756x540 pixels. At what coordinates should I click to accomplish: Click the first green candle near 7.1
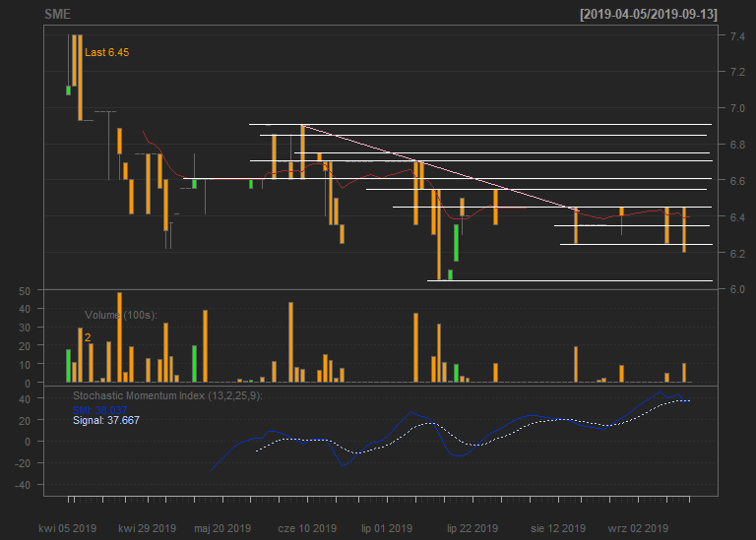click(69, 90)
